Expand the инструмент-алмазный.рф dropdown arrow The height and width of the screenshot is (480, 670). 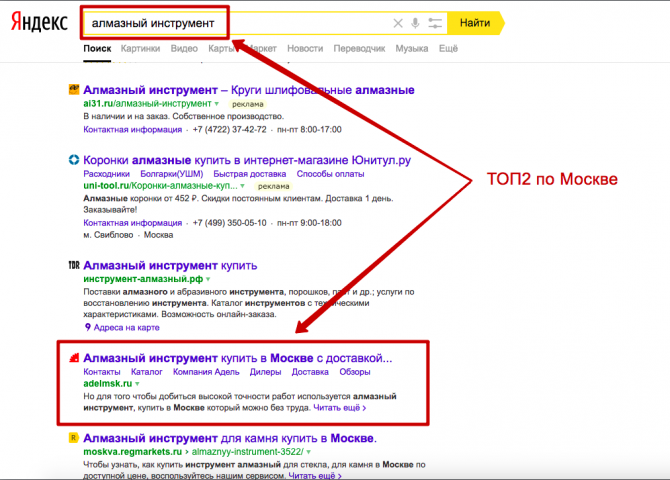click(208, 279)
